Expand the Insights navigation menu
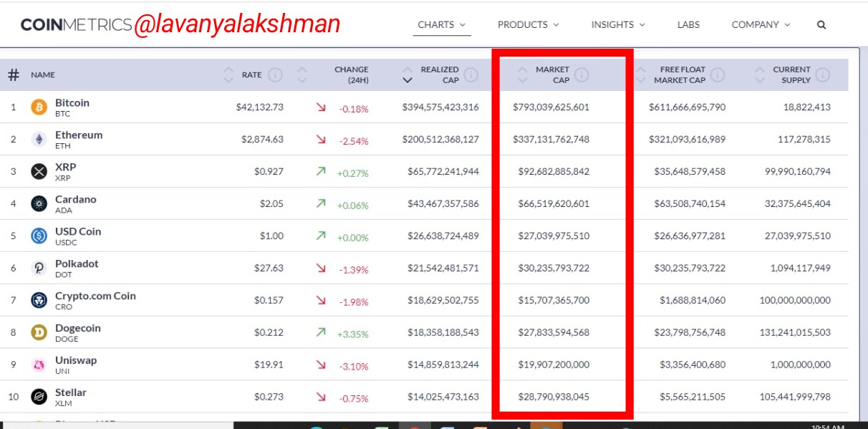The width and height of the screenshot is (868, 429). point(618,24)
